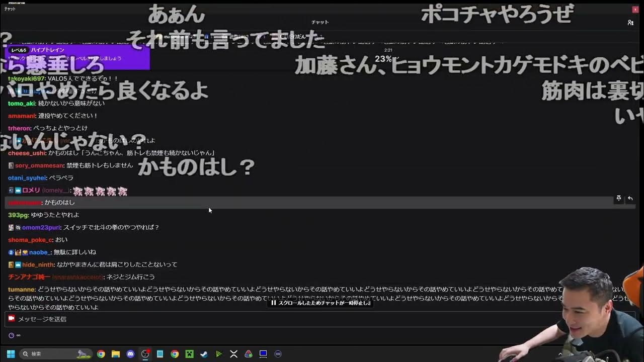Open tomo_aki's username in chat
Viewport: 644px width, 362px height.
(22, 103)
